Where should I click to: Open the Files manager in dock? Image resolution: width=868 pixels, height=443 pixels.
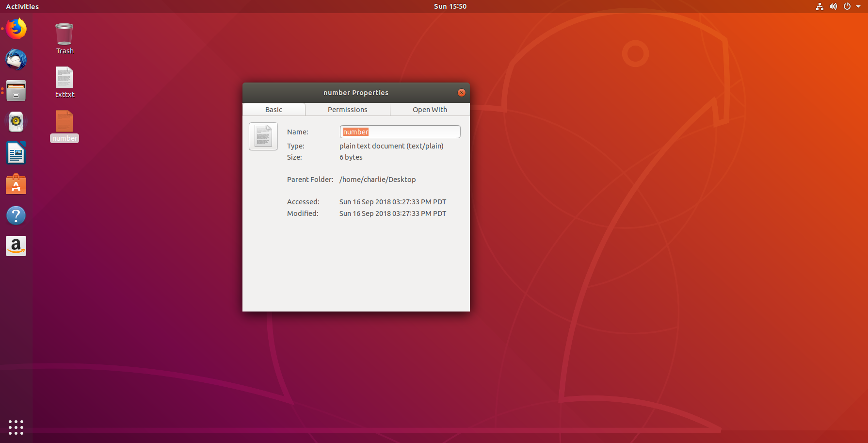click(16, 91)
